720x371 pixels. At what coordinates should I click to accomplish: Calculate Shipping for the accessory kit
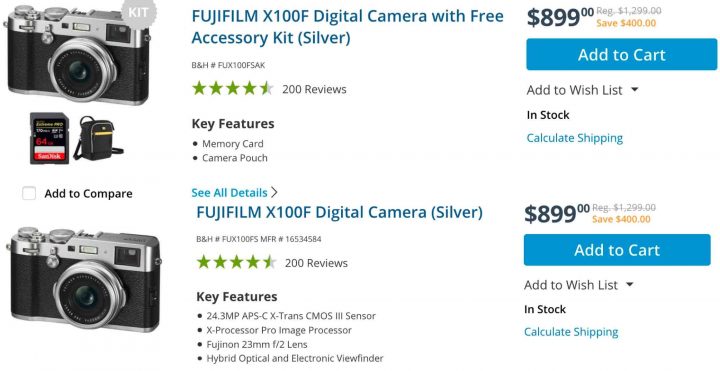point(574,138)
